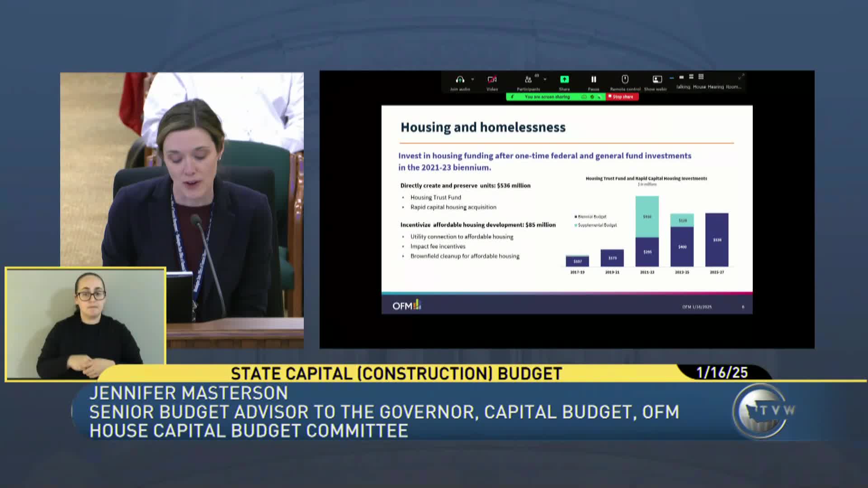This screenshot has height=488, width=868.
Task: Open the Participants panel icon
Action: [528, 80]
